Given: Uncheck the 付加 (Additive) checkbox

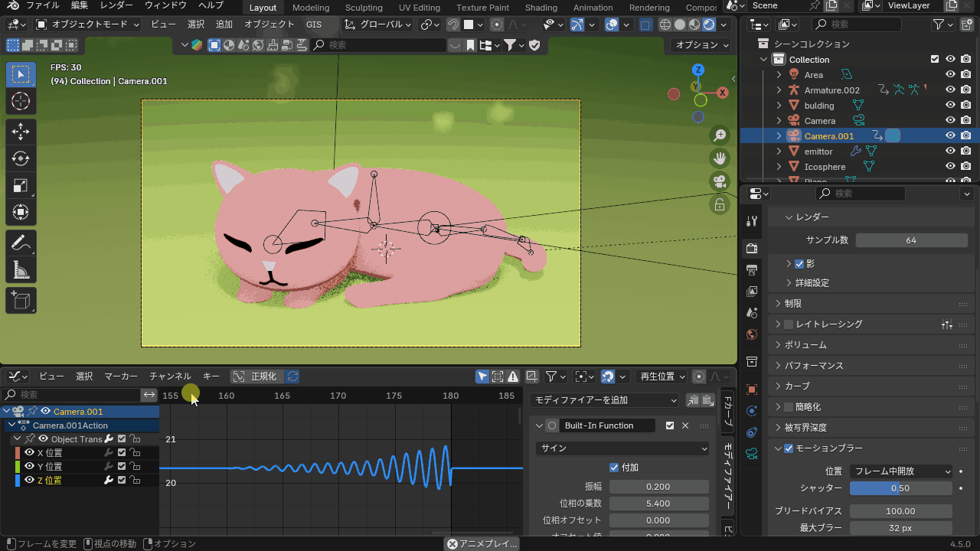Looking at the screenshot, I should (614, 468).
